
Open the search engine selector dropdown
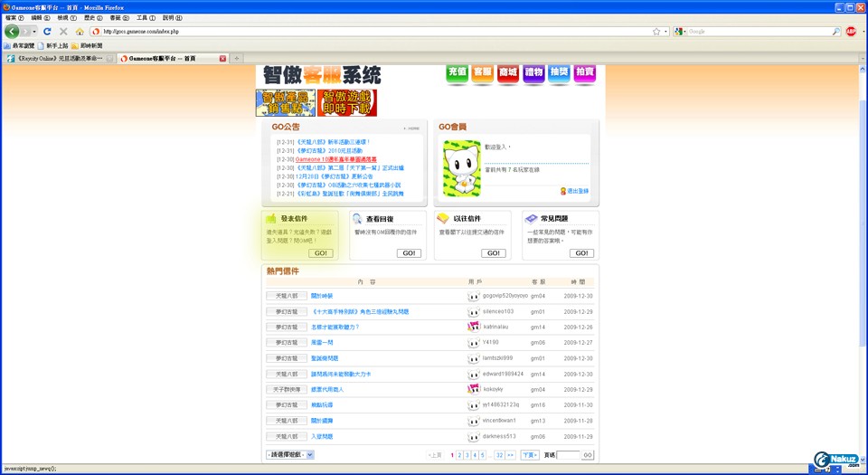[x=679, y=32]
